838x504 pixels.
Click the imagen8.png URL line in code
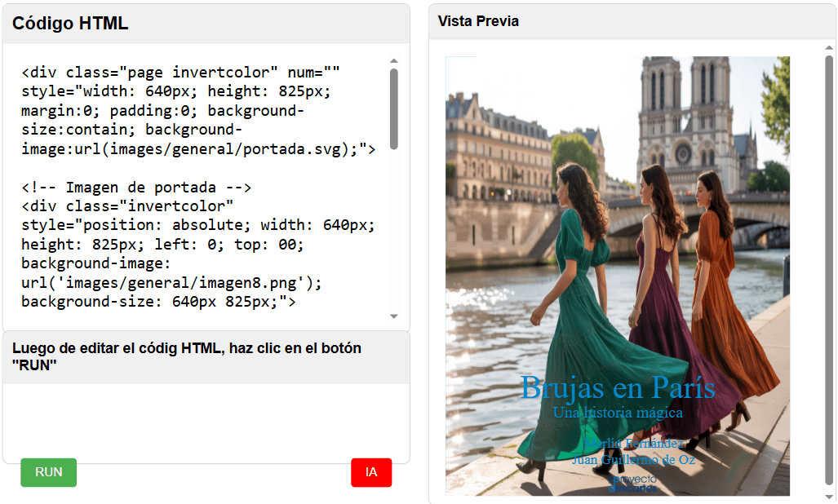(171, 283)
